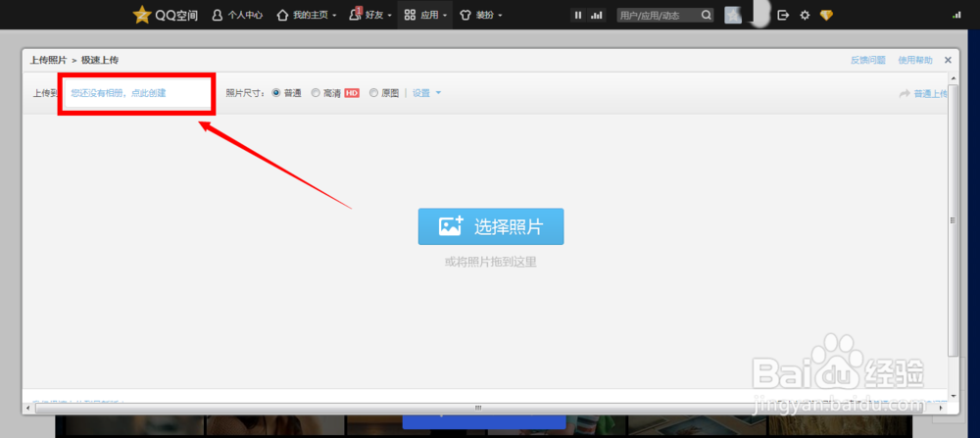Screen dimensions: 980x438
Task: Click the red HD badge
Action: click(x=352, y=93)
